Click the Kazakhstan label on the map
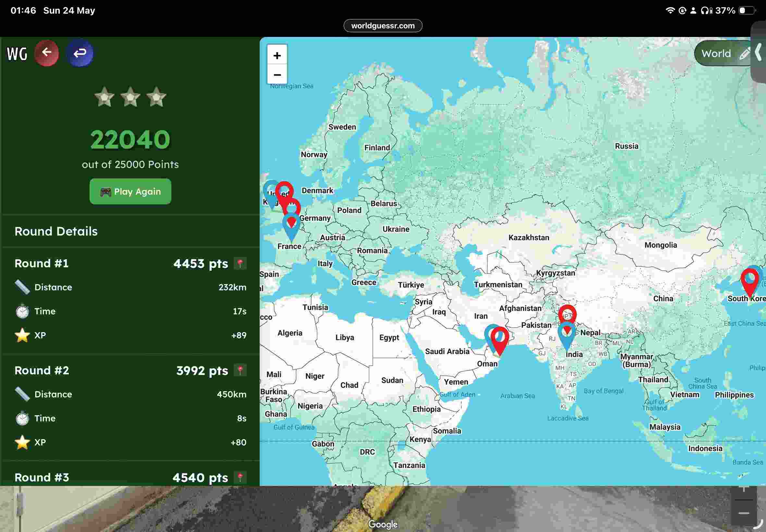This screenshot has height=532, width=766. [528, 237]
